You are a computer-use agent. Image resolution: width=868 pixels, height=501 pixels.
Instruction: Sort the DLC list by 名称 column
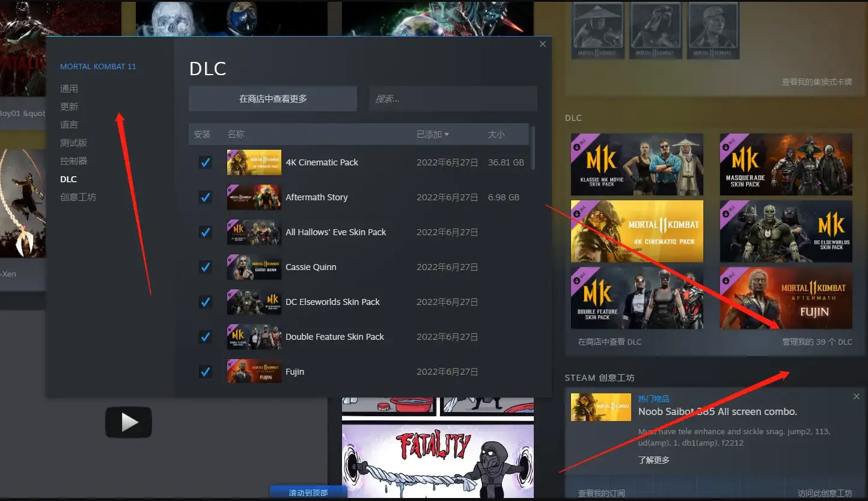coord(236,135)
